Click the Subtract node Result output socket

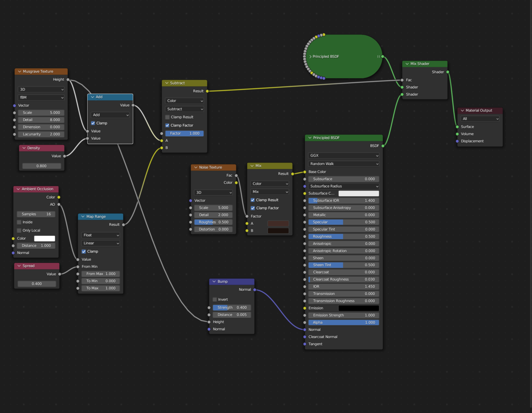207,91
